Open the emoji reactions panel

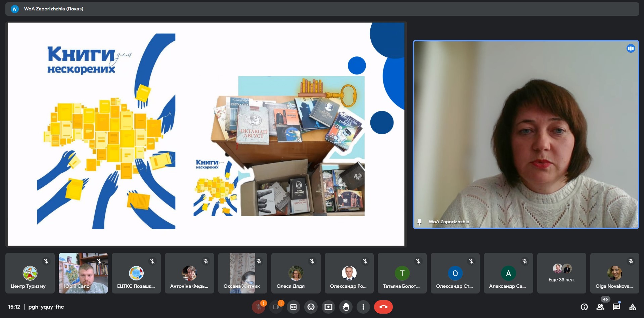point(311,307)
